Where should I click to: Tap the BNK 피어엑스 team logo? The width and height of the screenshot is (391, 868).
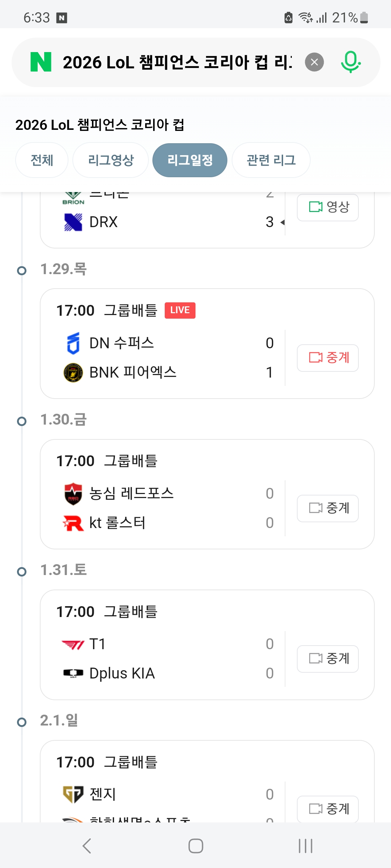point(73,373)
